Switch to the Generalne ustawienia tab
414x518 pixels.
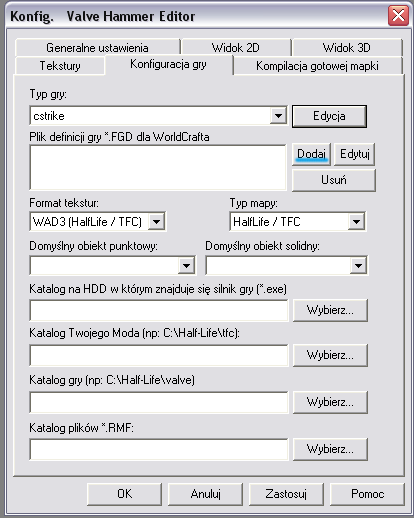[x=97, y=48]
